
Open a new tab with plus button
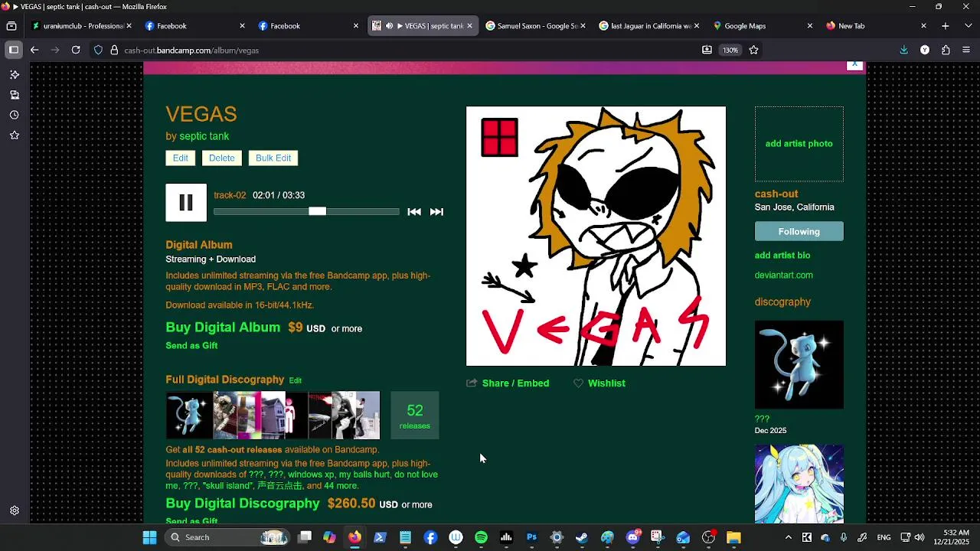[946, 26]
